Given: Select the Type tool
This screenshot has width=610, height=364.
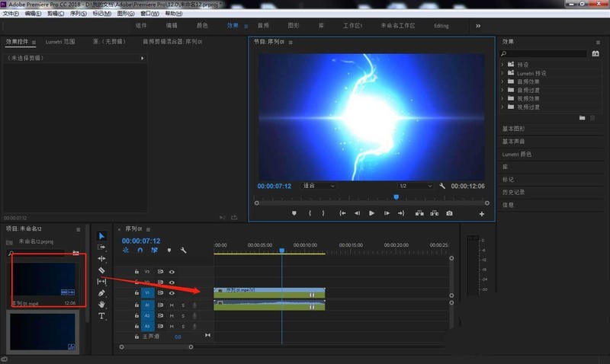Looking at the screenshot, I should tap(101, 315).
